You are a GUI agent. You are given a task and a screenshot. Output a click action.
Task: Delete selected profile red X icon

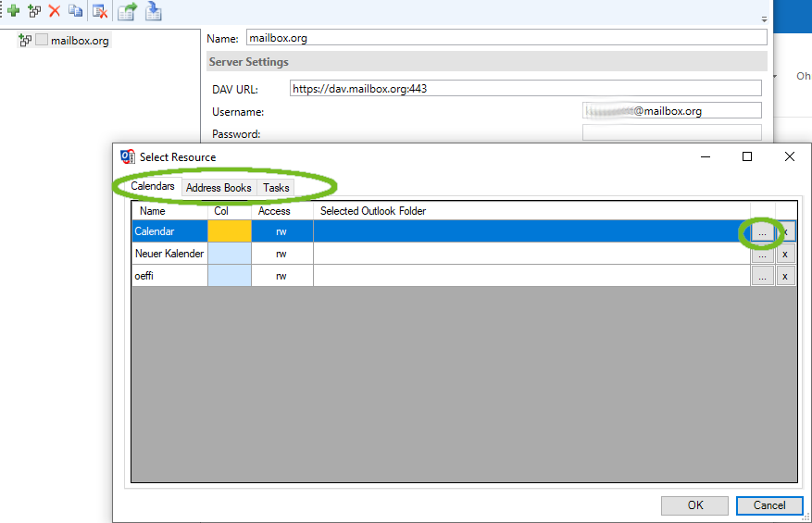point(55,11)
